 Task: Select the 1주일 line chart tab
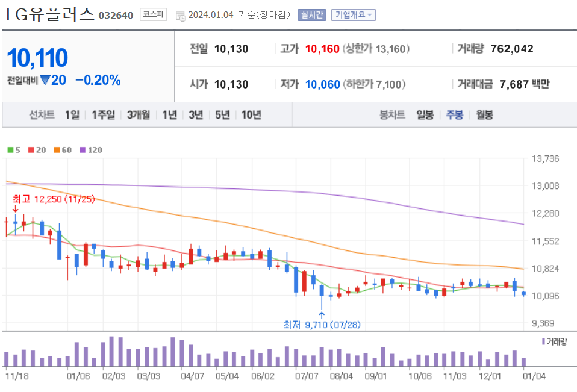(x=104, y=115)
